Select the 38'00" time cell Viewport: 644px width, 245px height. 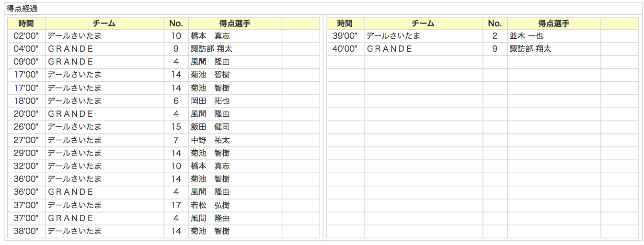(x=26, y=231)
